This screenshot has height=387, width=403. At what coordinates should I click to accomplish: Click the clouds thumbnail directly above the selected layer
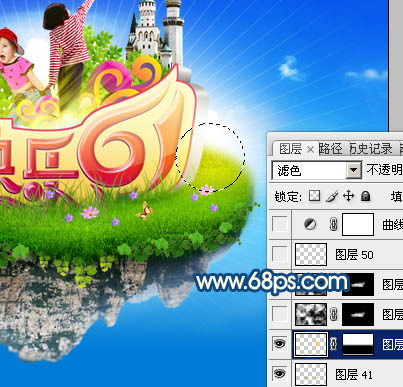coord(311,314)
